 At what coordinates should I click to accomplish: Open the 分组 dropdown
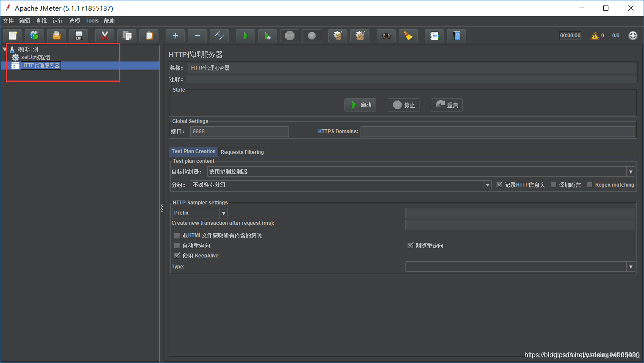488,185
